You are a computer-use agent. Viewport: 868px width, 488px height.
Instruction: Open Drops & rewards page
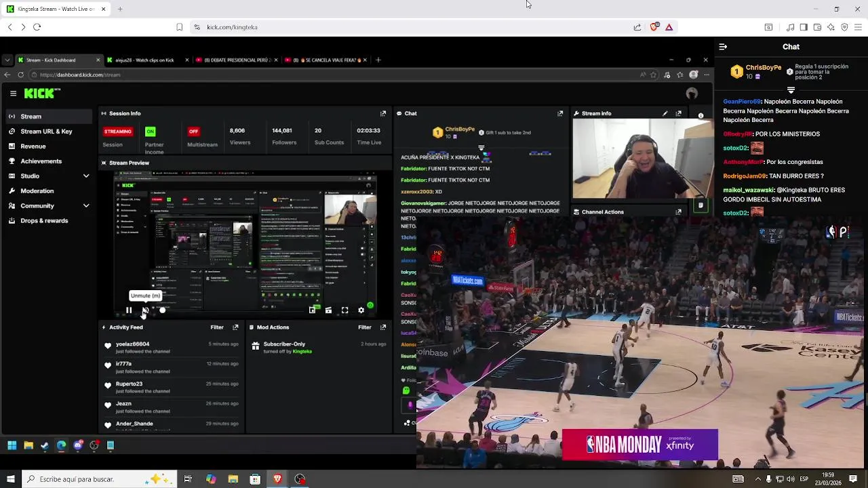(47, 221)
